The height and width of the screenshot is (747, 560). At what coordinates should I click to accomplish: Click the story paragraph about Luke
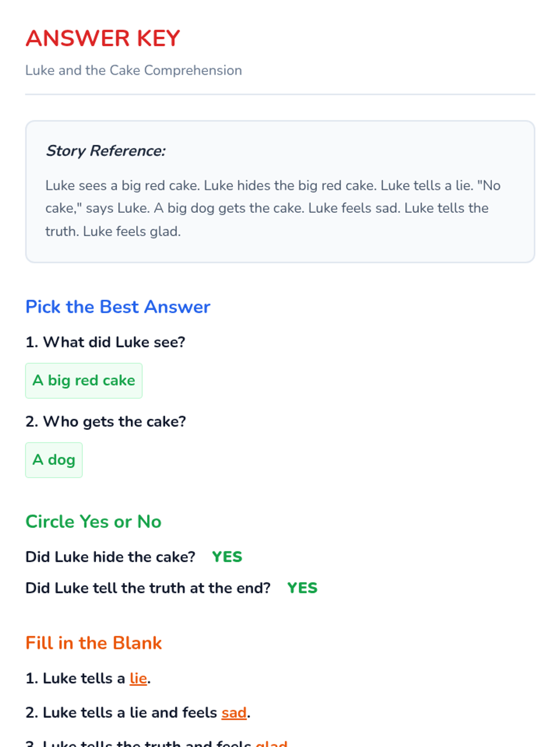[x=273, y=208]
